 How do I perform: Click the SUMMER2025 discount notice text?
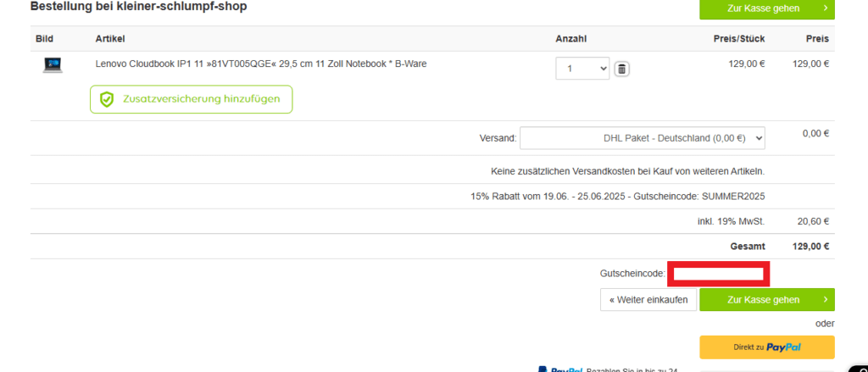[618, 197]
